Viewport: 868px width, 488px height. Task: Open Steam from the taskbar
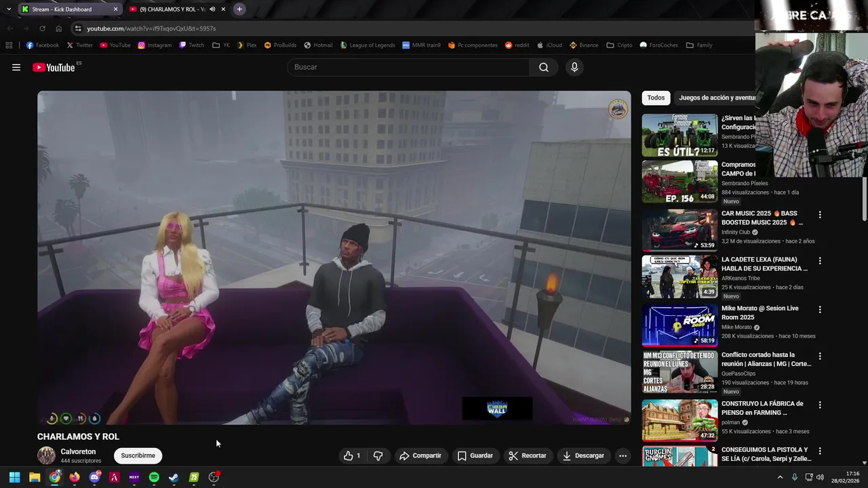pos(174,477)
